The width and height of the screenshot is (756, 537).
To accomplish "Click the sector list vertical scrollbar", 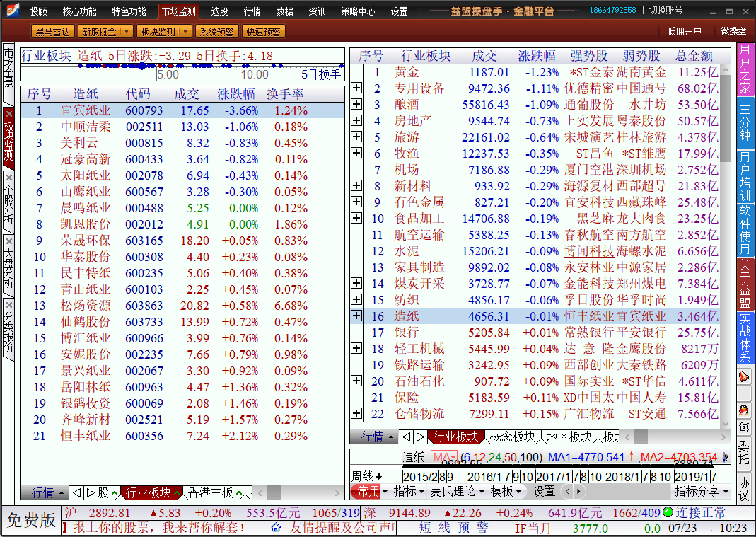I will 725,246.
